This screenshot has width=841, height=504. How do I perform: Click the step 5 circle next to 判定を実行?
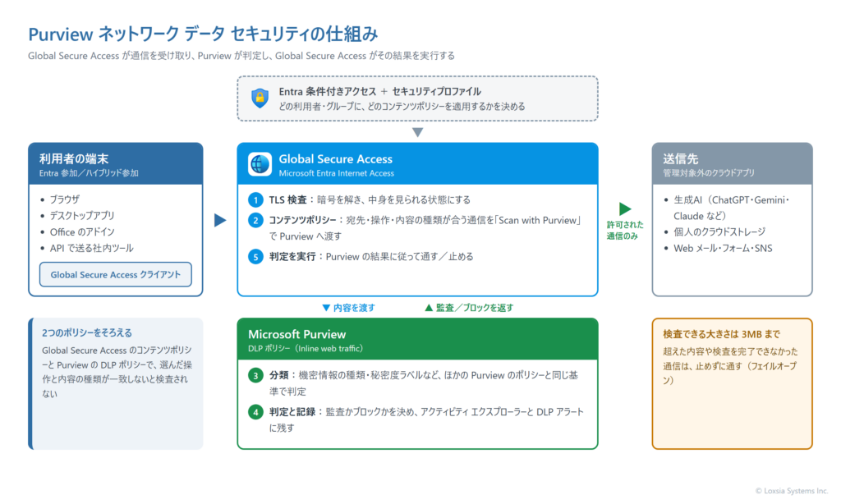[256, 257]
